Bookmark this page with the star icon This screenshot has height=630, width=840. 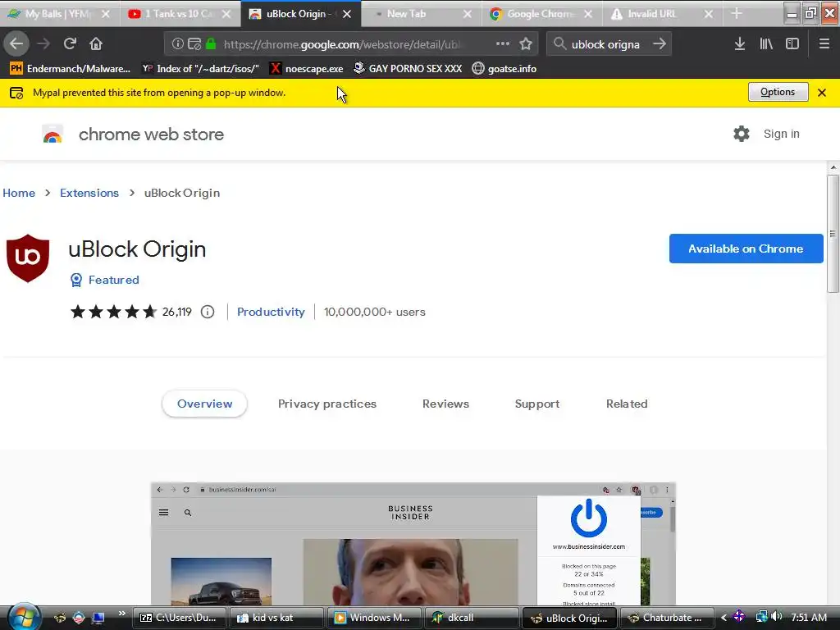[x=526, y=44]
